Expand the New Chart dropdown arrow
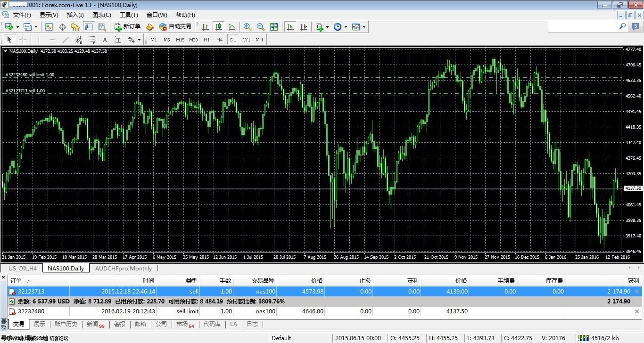The width and height of the screenshot is (644, 343). (17, 27)
